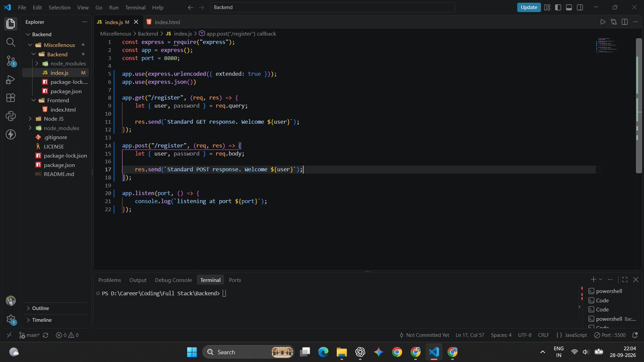Open the Manage gear icon
This screenshot has height=362, width=644.
tap(11, 320)
